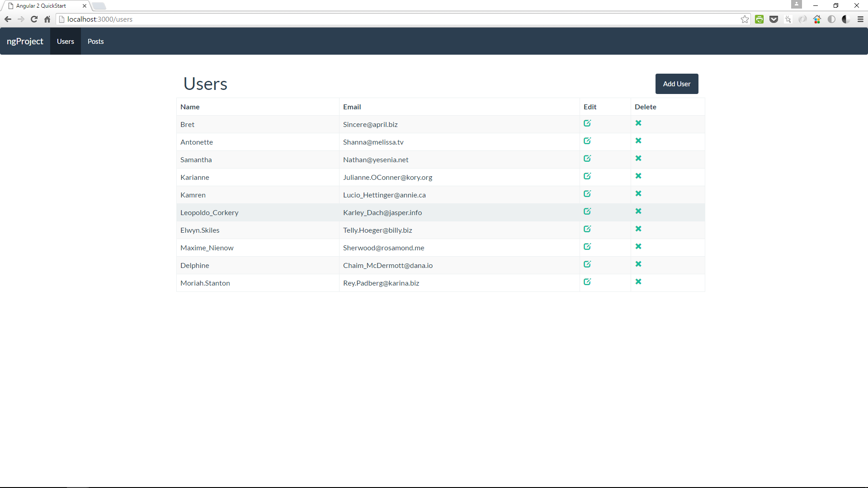Delete user Bret via the X icon
The height and width of the screenshot is (488, 868).
tap(638, 123)
